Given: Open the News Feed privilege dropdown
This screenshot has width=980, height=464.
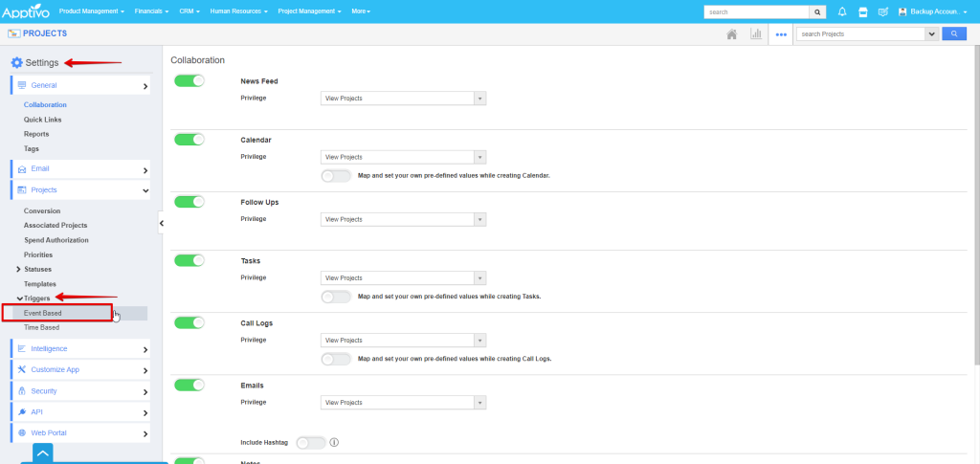Looking at the screenshot, I should tap(403, 99).
